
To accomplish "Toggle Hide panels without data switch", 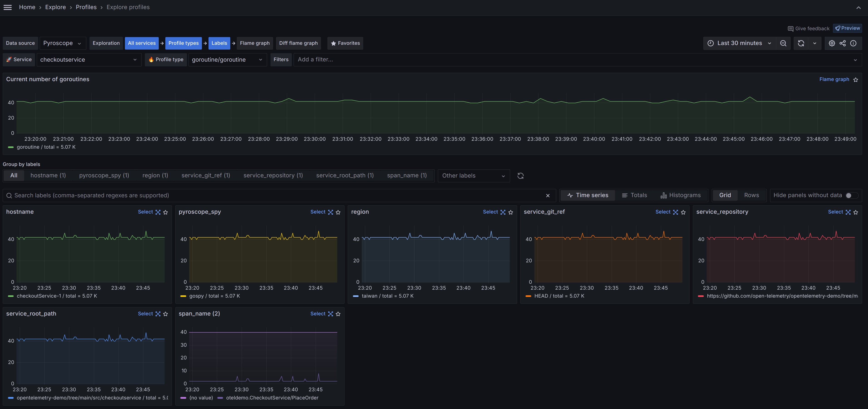I will (x=851, y=195).
